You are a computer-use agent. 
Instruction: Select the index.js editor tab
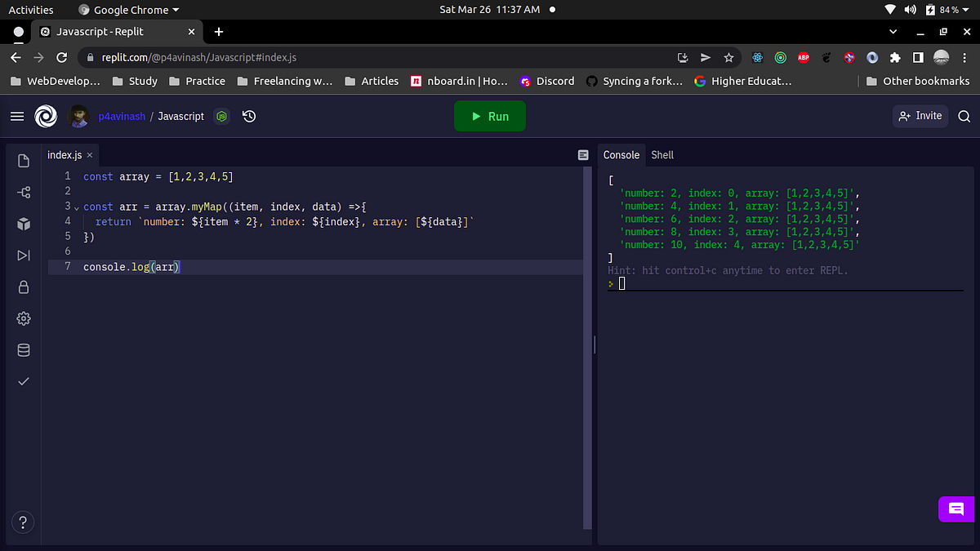click(65, 154)
